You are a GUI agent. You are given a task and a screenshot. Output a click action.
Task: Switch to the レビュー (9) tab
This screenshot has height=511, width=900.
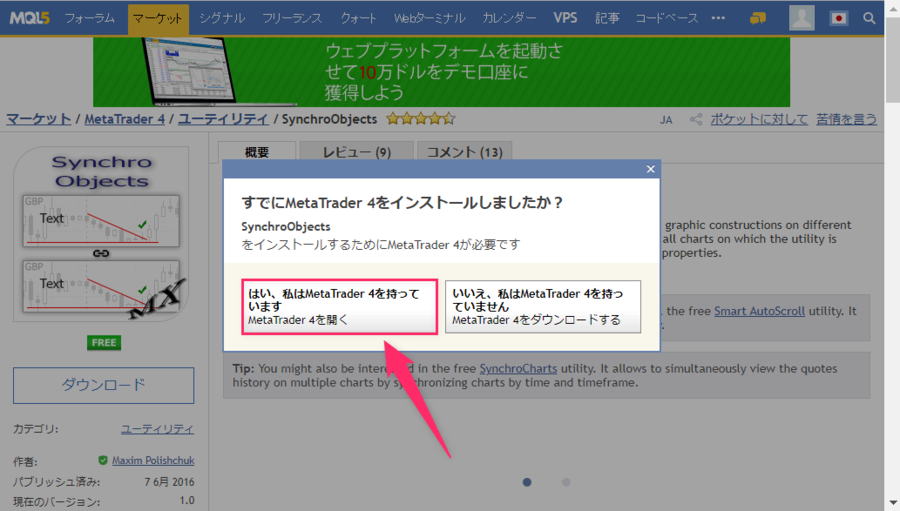(356, 152)
